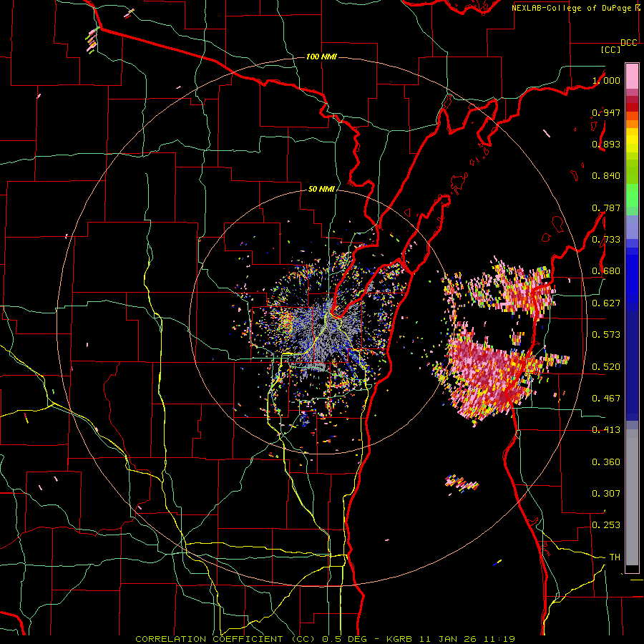Pick the bright green legend swatch
The image size is (644, 644).
[632, 195]
